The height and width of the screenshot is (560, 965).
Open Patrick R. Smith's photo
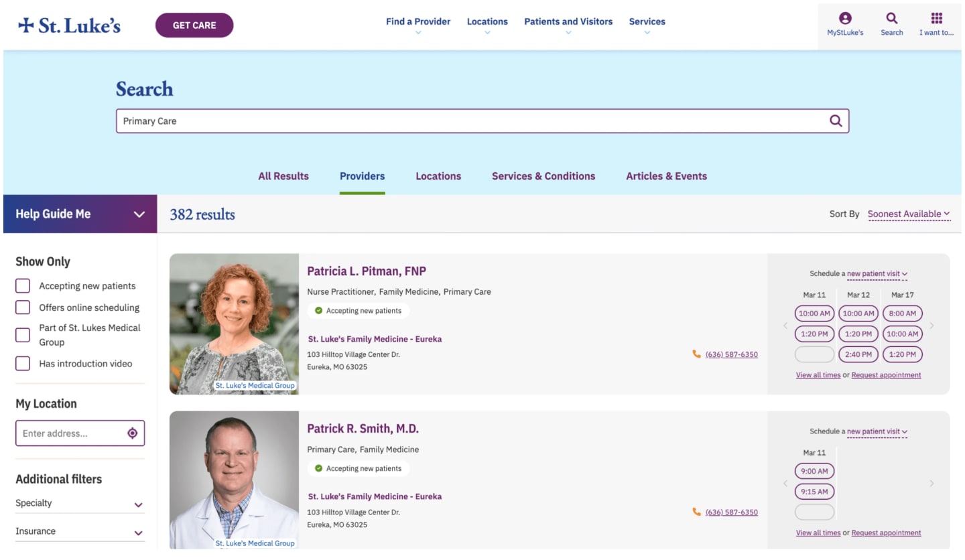coord(234,480)
